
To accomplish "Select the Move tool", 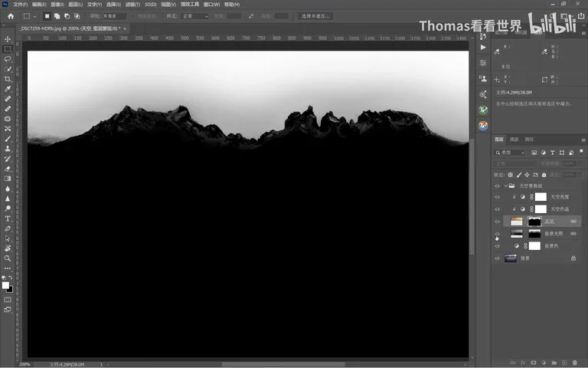I will coord(8,39).
